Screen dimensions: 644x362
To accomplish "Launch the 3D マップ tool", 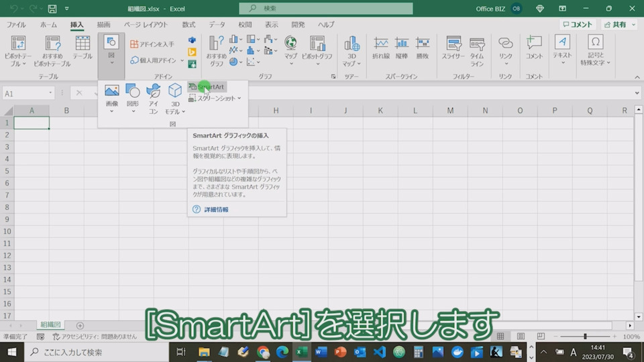I will [352, 51].
